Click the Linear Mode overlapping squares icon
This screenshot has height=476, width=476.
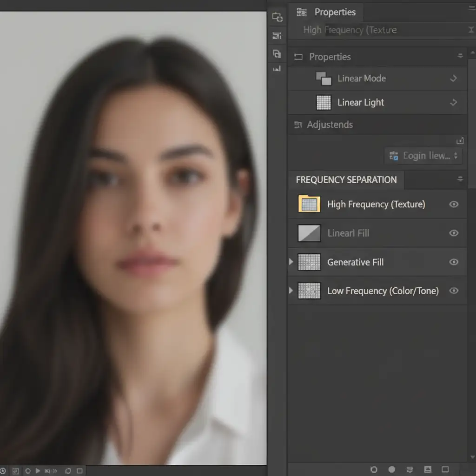pos(324,79)
